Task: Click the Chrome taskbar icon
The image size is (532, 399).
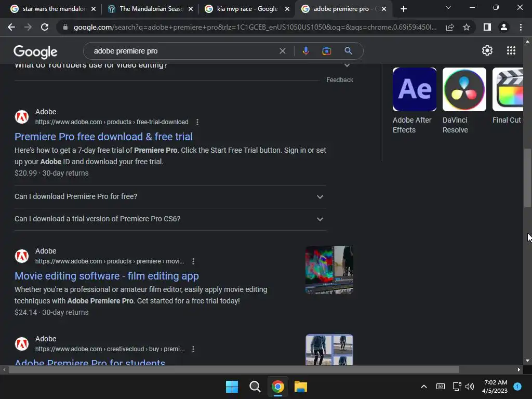Action: 278,387
